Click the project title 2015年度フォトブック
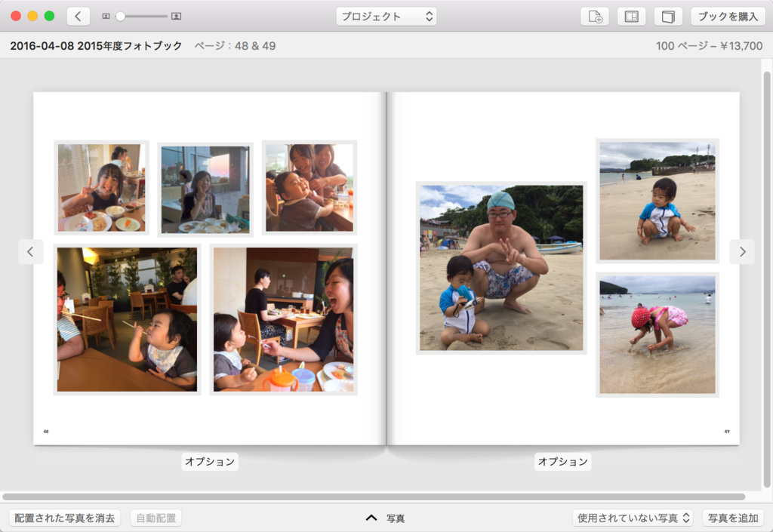 click(96, 46)
